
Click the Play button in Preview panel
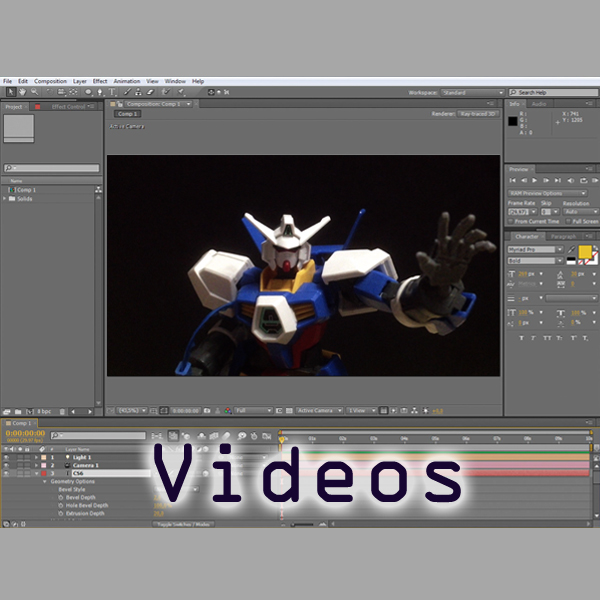[x=535, y=180]
